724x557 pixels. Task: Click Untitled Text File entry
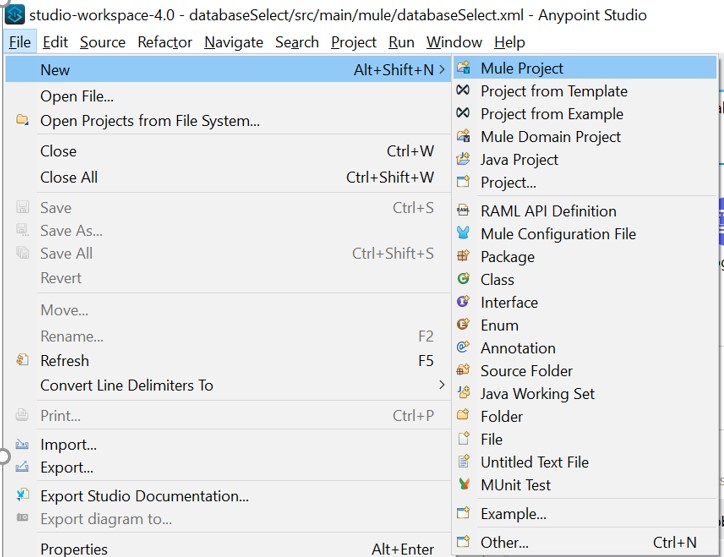[534, 462]
